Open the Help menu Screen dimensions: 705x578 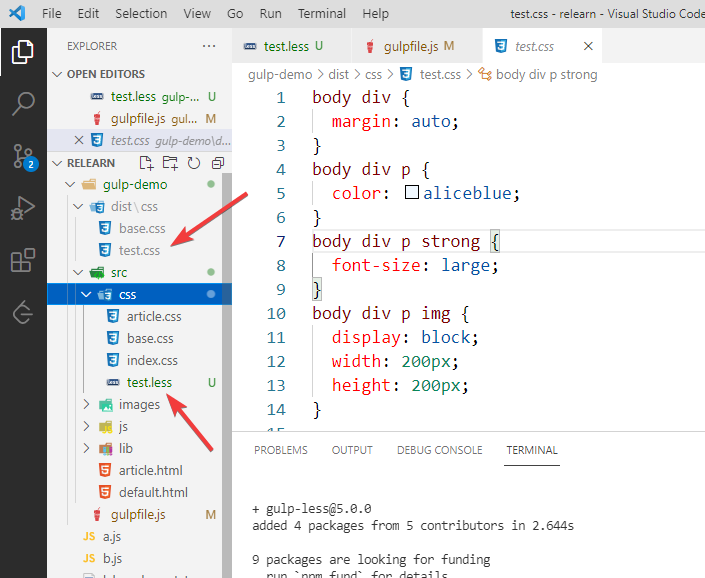pyautogui.click(x=375, y=13)
